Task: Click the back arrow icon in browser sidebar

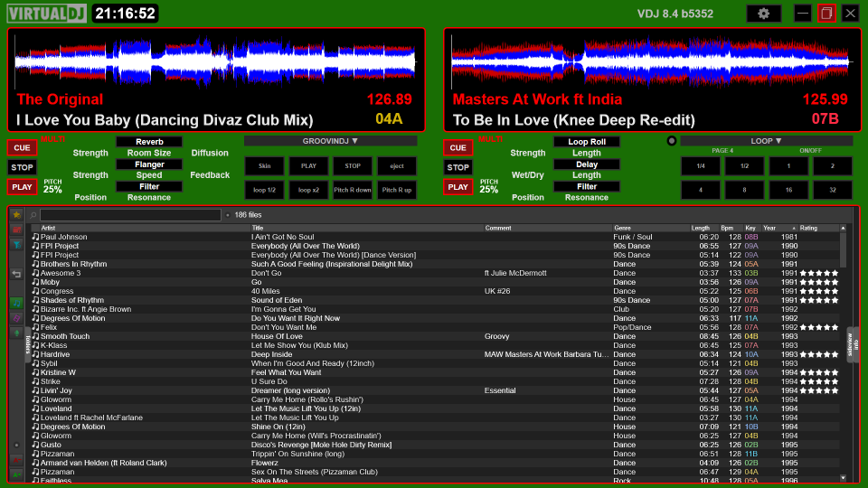Action: (x=16, y=274)
